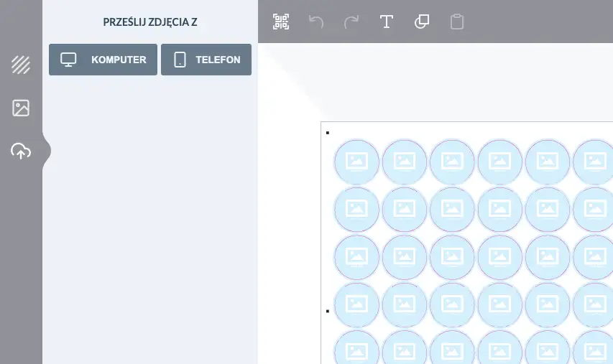Click fifth circle in the top row
Image resolution: width=613 pixels, height=364 pixels.
coord(548,162)
